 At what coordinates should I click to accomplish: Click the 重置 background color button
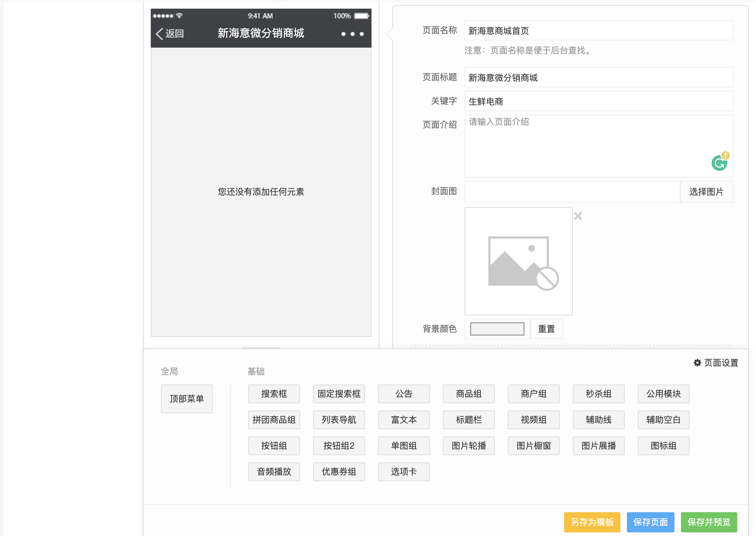pyautogui.click(x=546, y=329)
